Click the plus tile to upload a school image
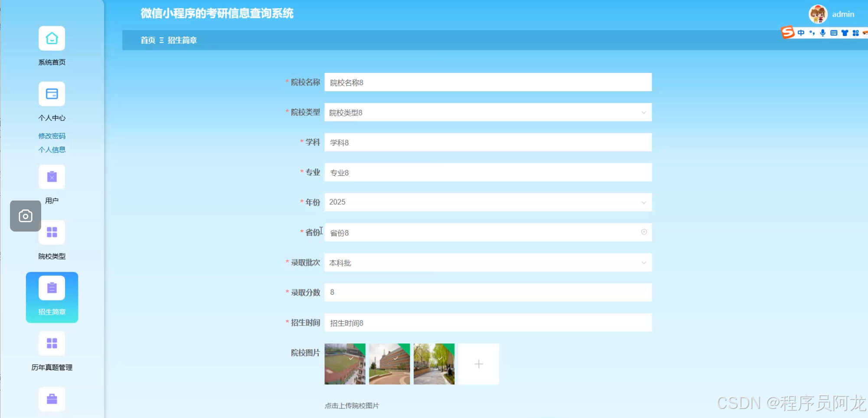The height and width of the screenshot is (418, 868). tap(478, 364)
